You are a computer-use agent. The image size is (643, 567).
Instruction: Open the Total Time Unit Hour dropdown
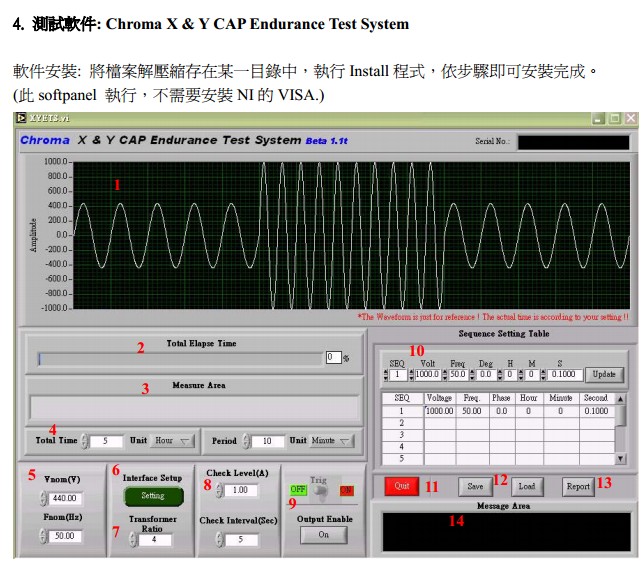point(172,441)
